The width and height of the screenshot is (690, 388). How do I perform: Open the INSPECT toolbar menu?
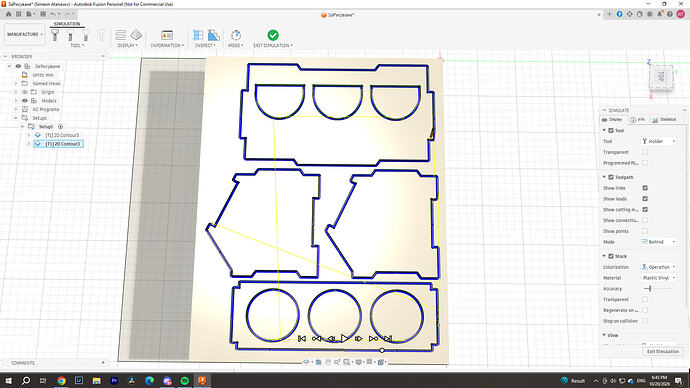205,45
